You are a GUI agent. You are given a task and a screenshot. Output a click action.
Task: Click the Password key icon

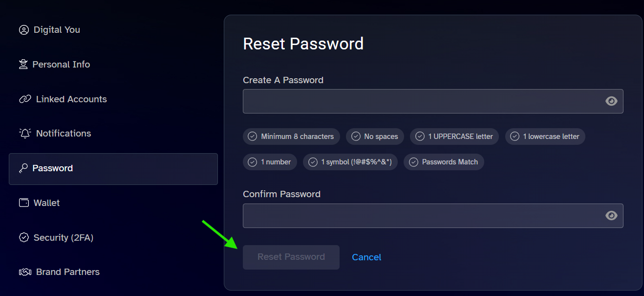point(23,168)
